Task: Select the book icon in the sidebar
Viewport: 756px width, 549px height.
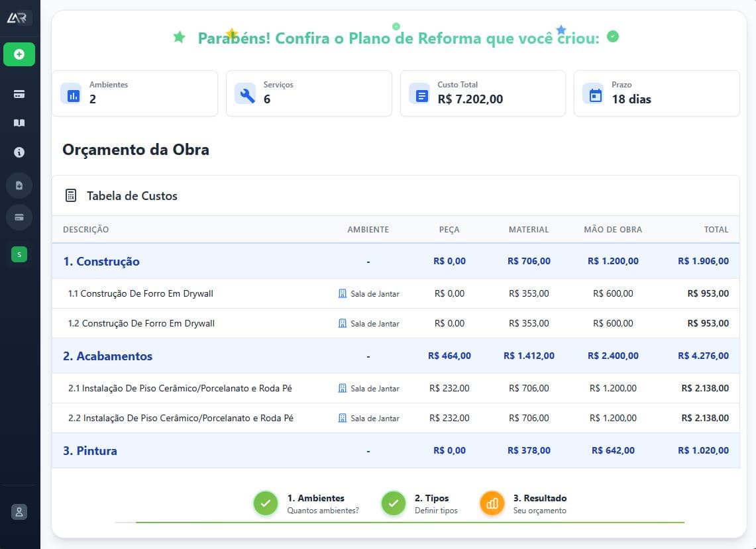Action: coord(19,123)
